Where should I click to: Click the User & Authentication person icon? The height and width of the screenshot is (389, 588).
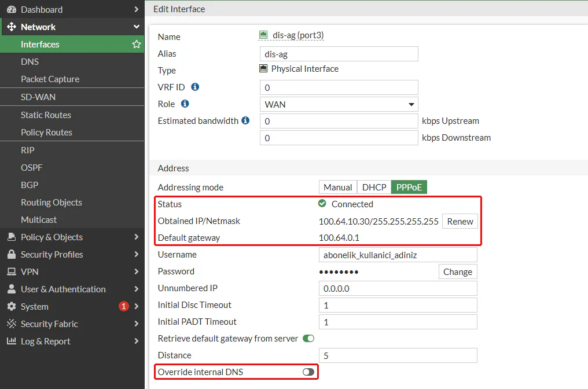click(12, 289)
